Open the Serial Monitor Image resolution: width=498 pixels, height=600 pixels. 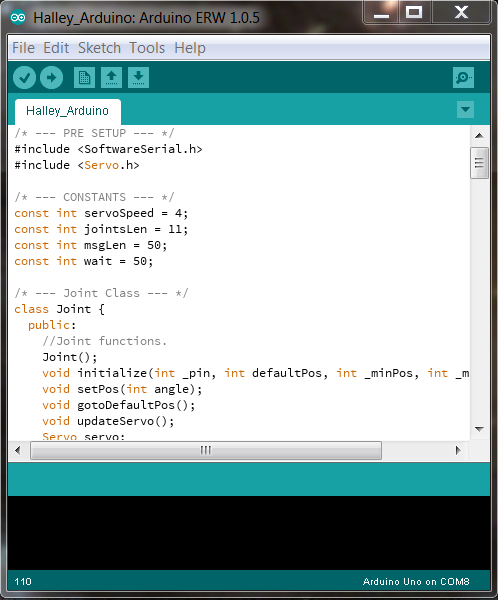click(x=463, y=78)
